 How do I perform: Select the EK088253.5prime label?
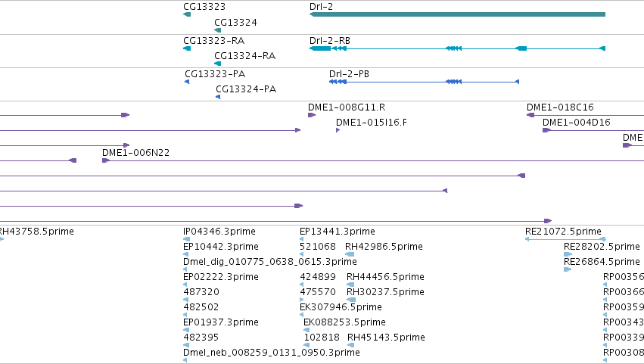344,322
